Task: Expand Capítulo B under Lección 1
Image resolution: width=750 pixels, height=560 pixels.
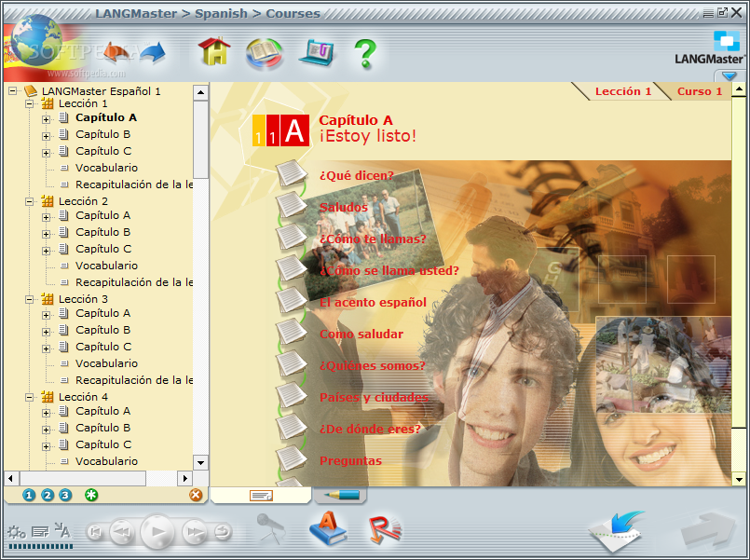Action: (46, 136)
